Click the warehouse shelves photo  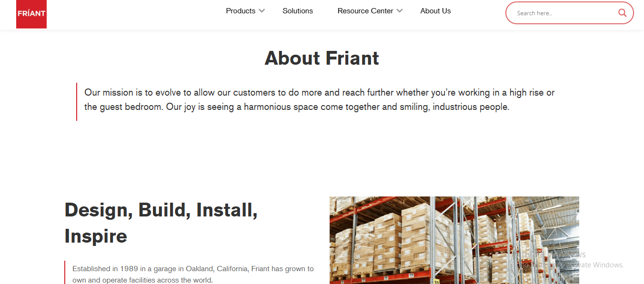454,240
